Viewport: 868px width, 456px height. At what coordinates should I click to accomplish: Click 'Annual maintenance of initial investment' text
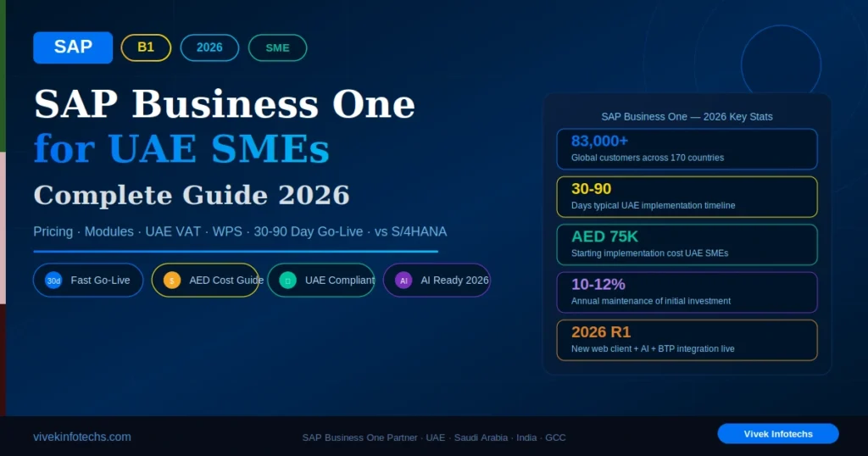[x=651, y=301]
